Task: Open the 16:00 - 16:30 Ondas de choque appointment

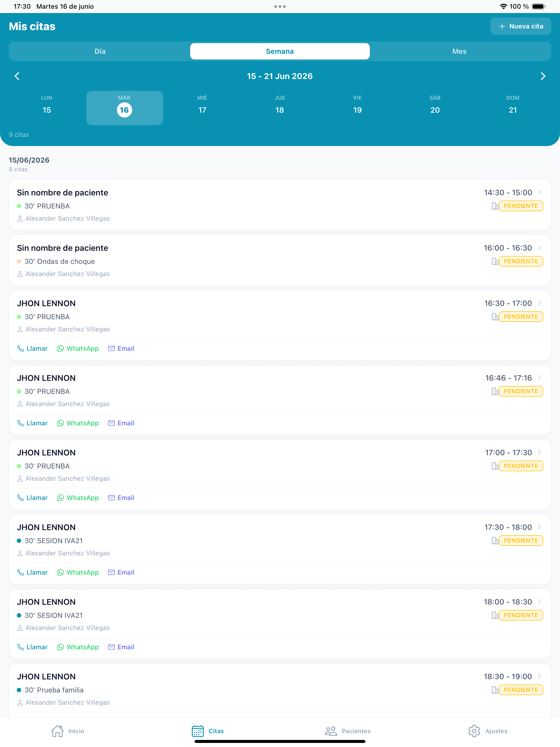Action: click(x=280, y=260)
